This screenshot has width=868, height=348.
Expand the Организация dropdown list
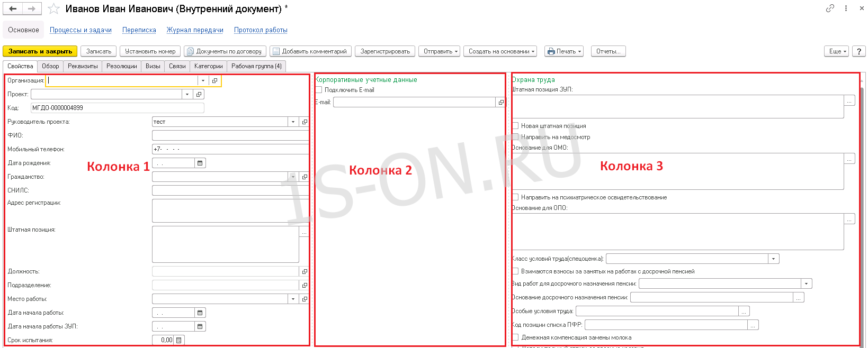203,80
